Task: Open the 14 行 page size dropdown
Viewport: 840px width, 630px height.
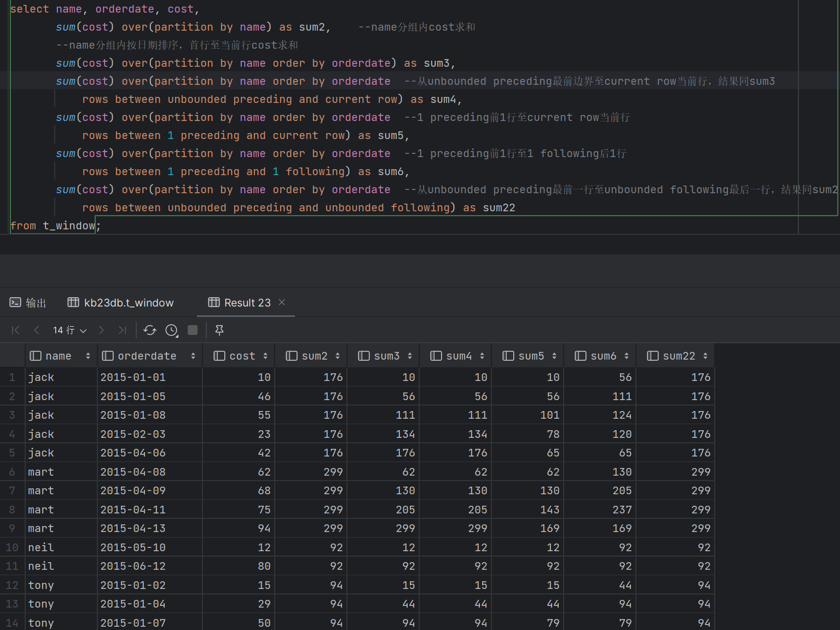Action: point(69,330)
